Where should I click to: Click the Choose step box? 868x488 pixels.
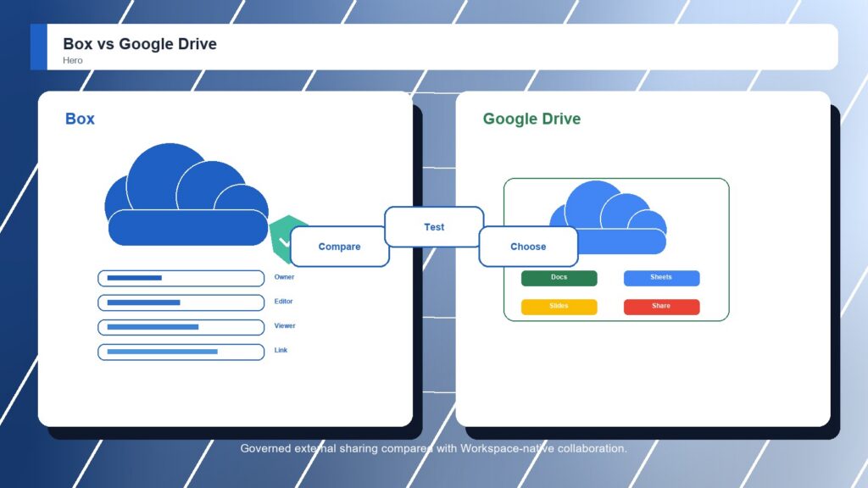528,247
